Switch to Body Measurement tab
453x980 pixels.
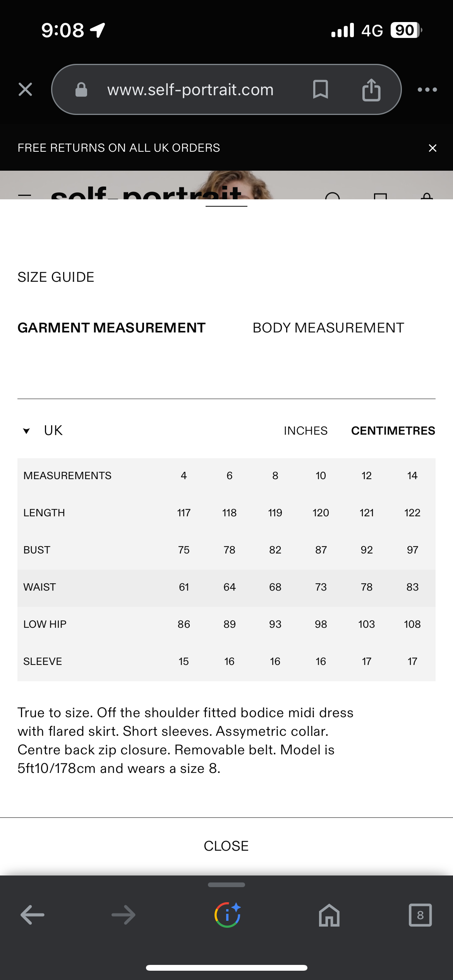pos(328,328)
